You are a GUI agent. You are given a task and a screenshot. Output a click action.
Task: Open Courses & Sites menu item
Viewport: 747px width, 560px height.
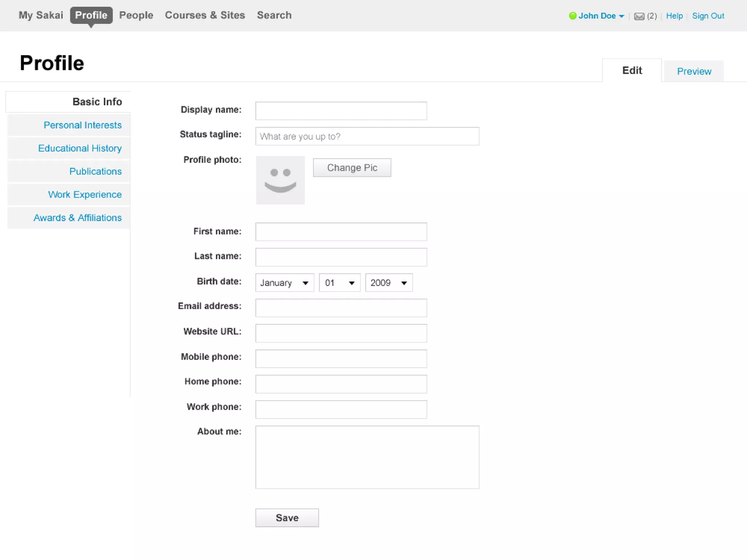[205, 15]
